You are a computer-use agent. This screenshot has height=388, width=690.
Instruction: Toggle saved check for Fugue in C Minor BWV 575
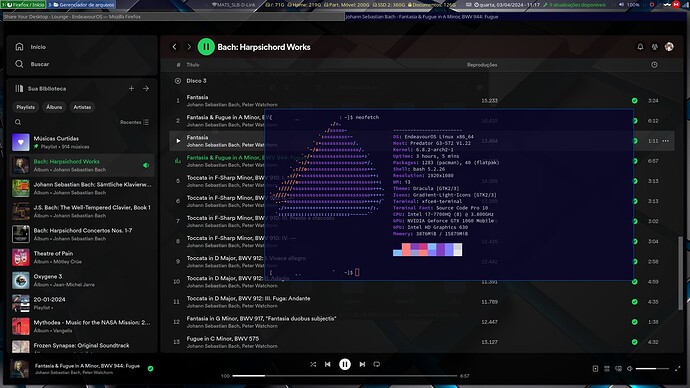click(635, 342)
